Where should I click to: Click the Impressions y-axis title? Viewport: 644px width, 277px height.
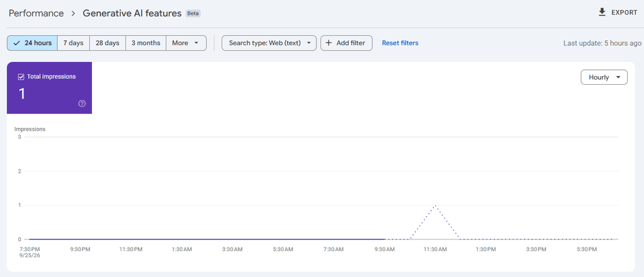(x=30, y=129)
